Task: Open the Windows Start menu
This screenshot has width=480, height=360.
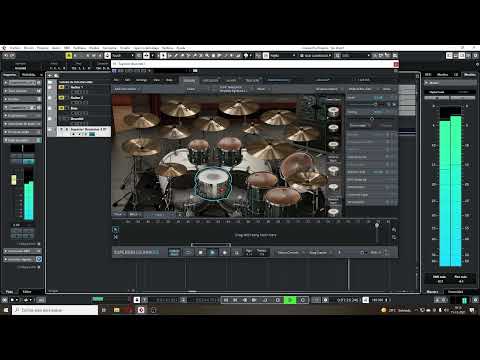Action: point(6,310)
